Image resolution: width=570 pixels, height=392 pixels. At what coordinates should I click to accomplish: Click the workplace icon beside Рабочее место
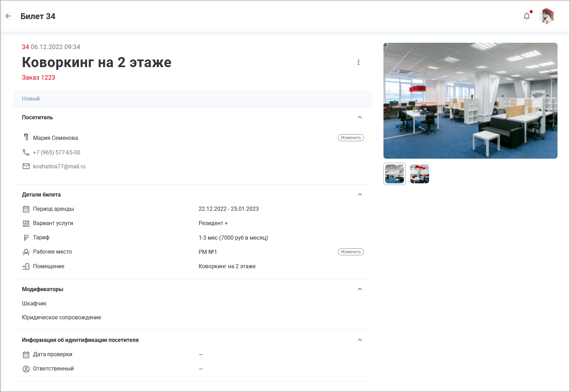coord(26,252)
